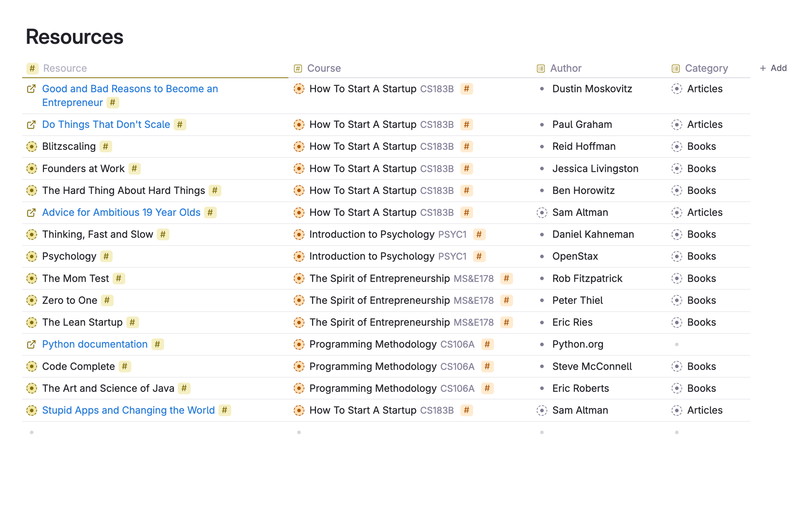Open Stupid Apps and Changing the World link

point(128,410)
